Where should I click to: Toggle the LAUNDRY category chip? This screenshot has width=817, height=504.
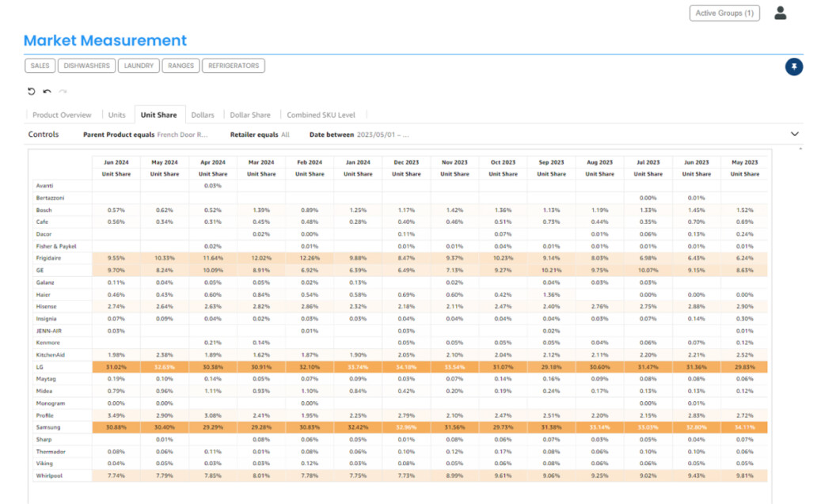(139, 66)
